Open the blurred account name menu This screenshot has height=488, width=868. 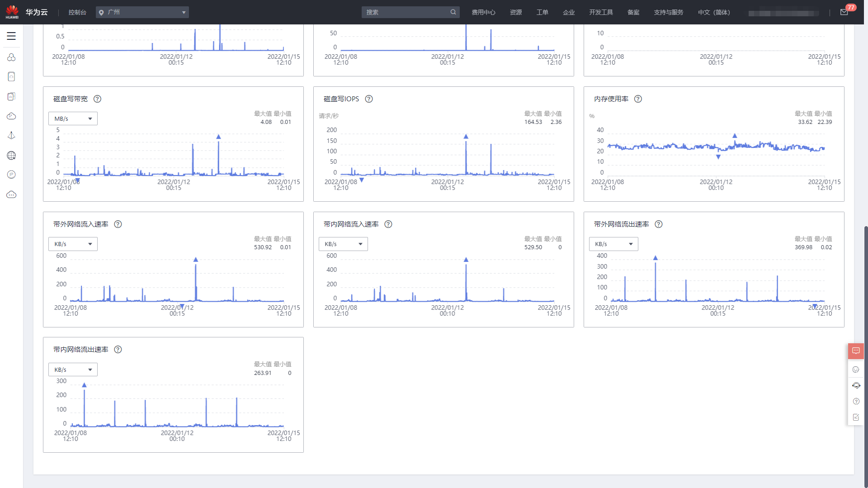pos(783,13)
